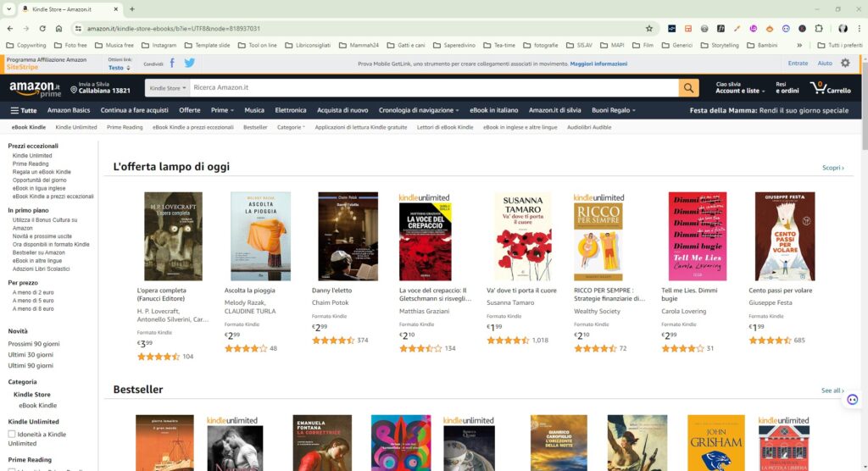Open eBook Kindle category in sidebar

coord(37,405)
